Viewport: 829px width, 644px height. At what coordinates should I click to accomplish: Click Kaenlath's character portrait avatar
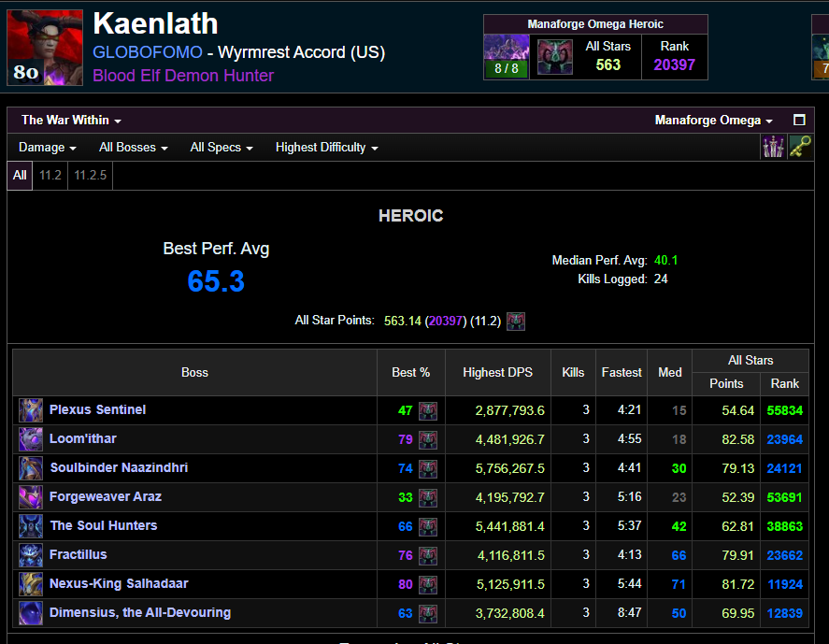click(x=45, y=48)
